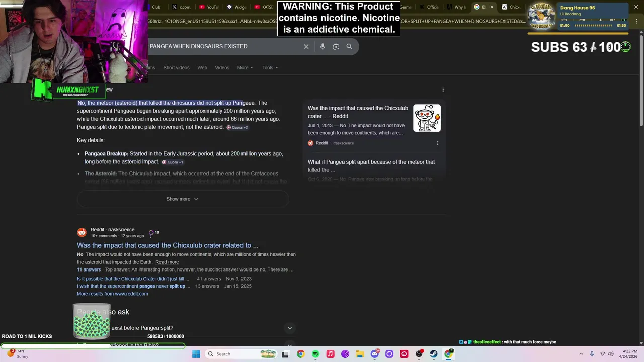Switch to the Widget browser tab

pyautogui.click(x=236, y=7)
